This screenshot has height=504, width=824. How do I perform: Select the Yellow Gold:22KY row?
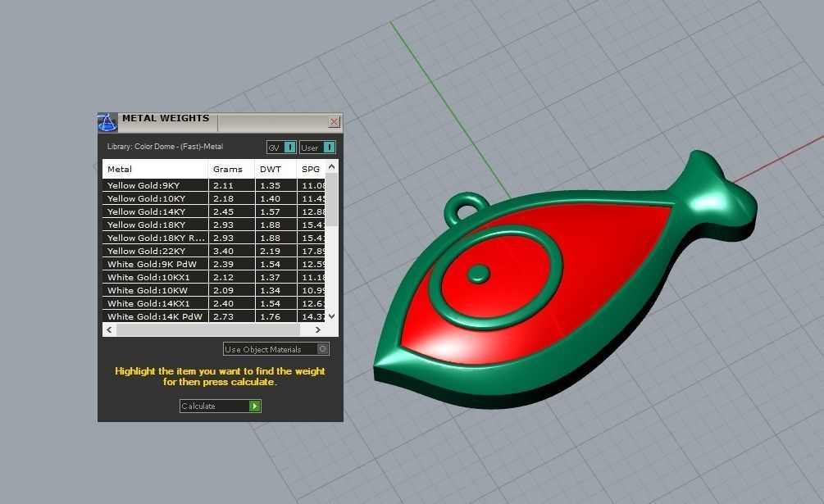coord(214,251)
